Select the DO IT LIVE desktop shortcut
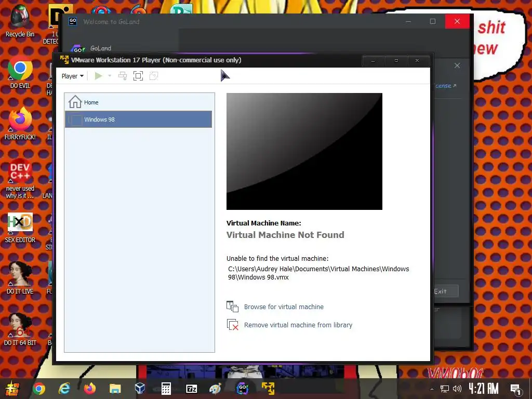Viewport: 532px width, 399px height. pyautogui.click(x=20, y=278)
